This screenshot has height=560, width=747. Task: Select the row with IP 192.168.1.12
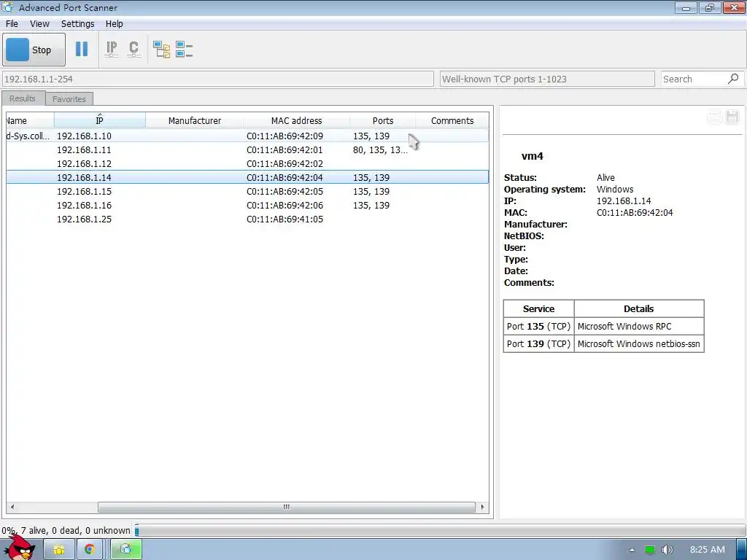247,163
